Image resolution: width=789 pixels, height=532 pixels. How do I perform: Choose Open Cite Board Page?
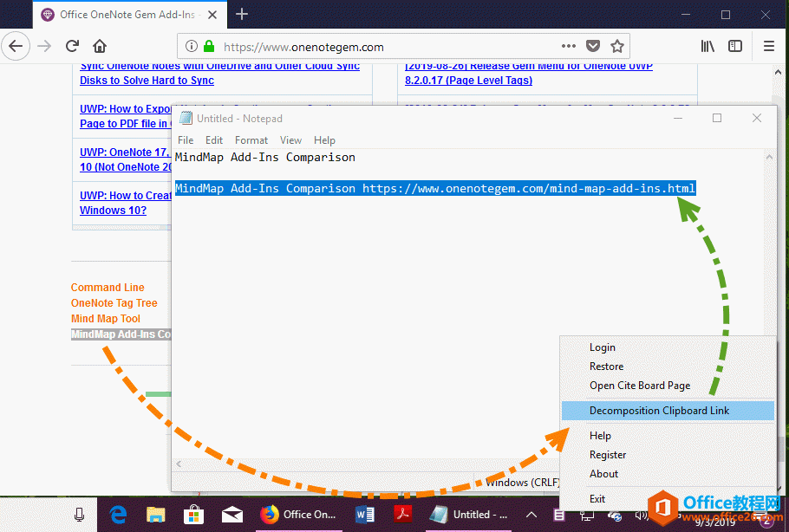click(640, 386)
